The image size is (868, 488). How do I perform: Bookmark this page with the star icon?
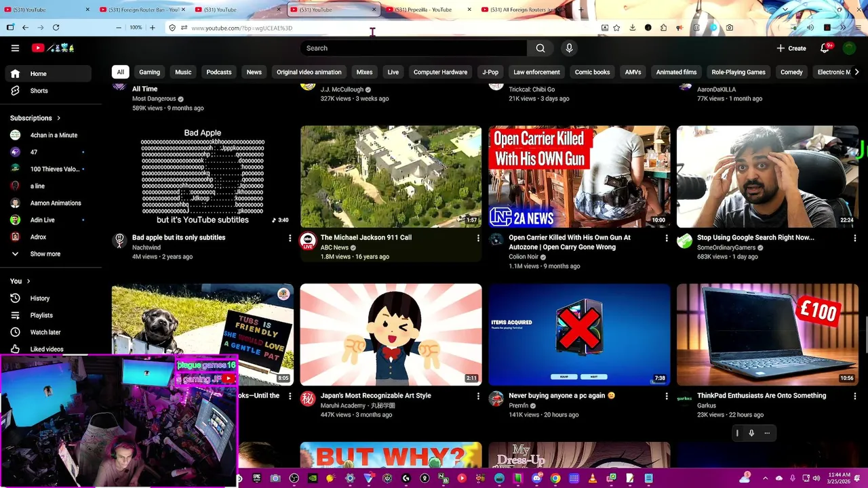[616, 28]
